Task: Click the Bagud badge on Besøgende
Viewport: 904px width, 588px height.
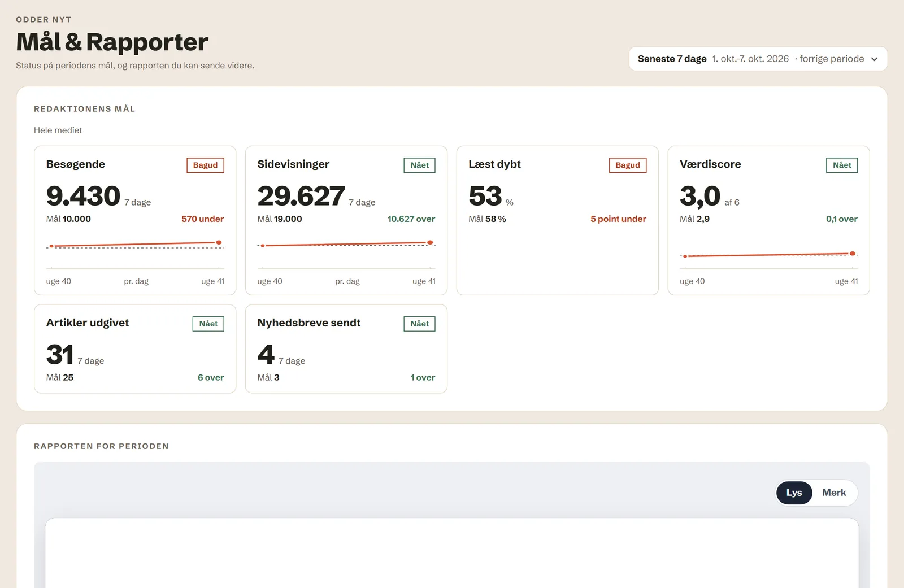Action: [205, 165]
